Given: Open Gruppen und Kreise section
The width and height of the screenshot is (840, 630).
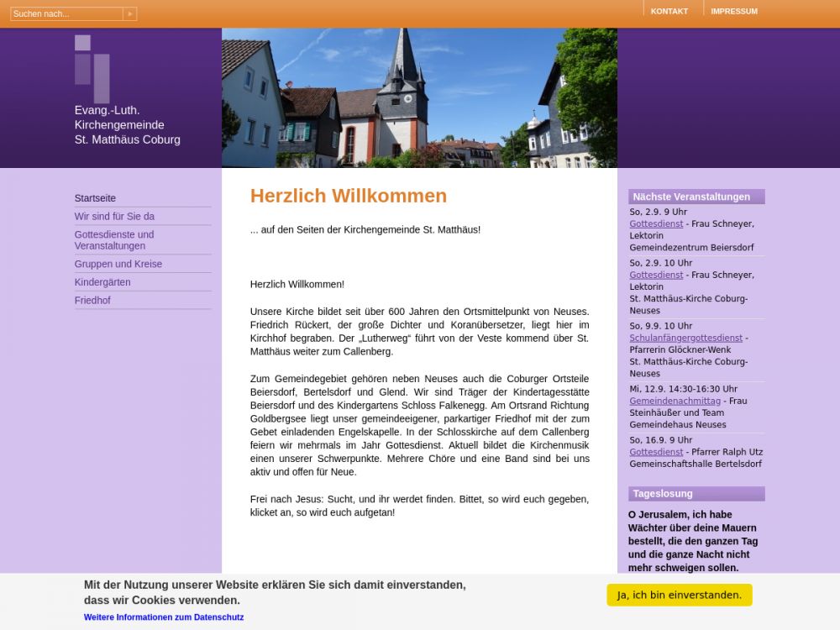Looking at the screenshot, I should tap(118, 264).
